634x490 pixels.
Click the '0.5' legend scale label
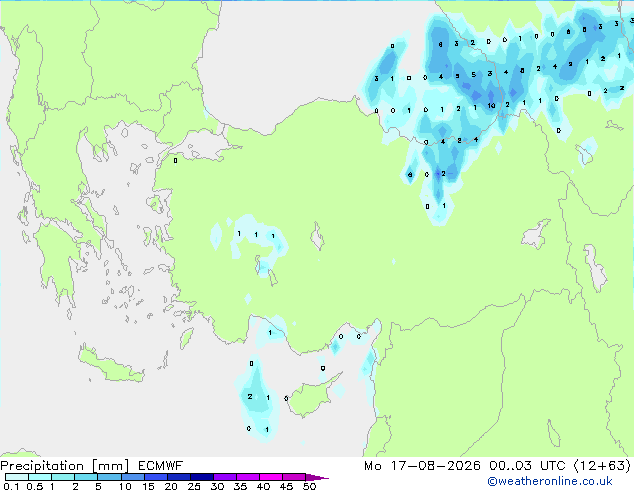(35, 486)
